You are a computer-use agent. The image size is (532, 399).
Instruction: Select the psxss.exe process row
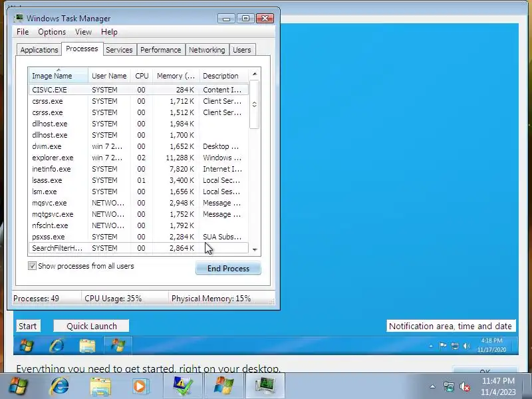click(138, 237)
